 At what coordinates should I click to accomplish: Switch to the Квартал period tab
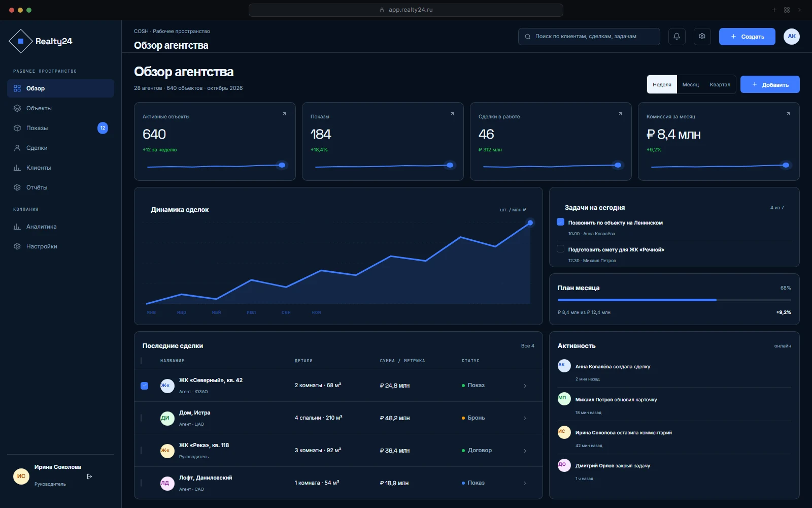tap(720, 85)
